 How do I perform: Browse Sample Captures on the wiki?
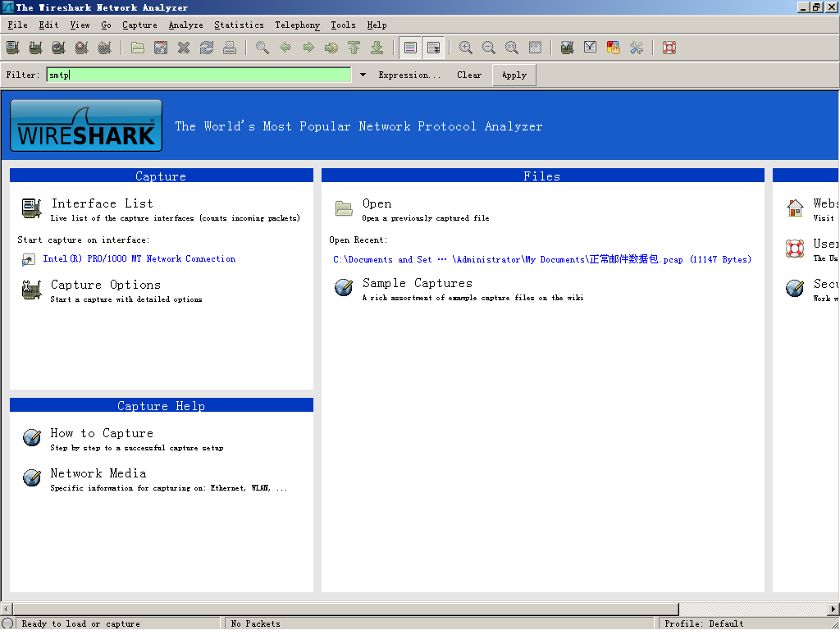[418, 283]
